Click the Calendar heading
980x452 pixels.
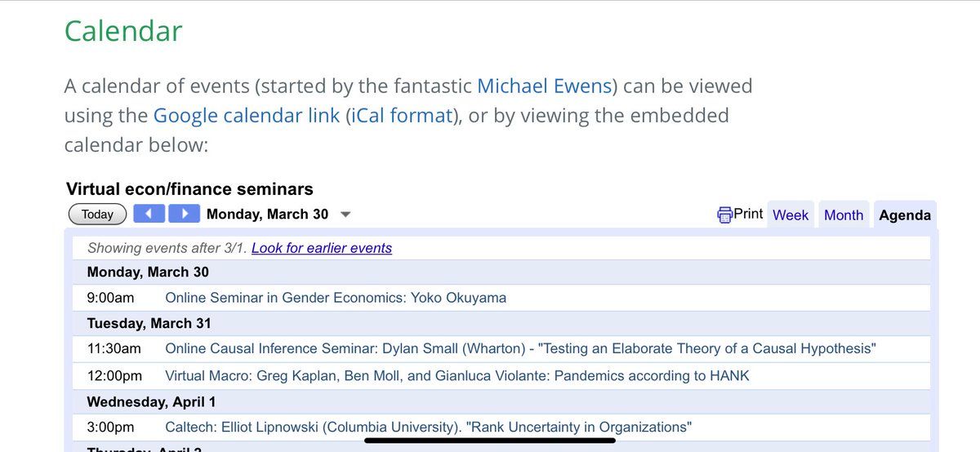click(x=123, y=31)
